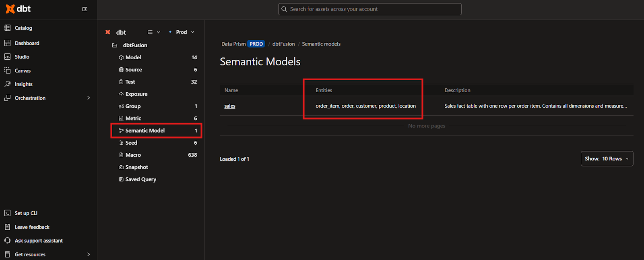Expand the Orchestration submenu
The width and height of the screenshot is (644, 260).
(88, 98)
